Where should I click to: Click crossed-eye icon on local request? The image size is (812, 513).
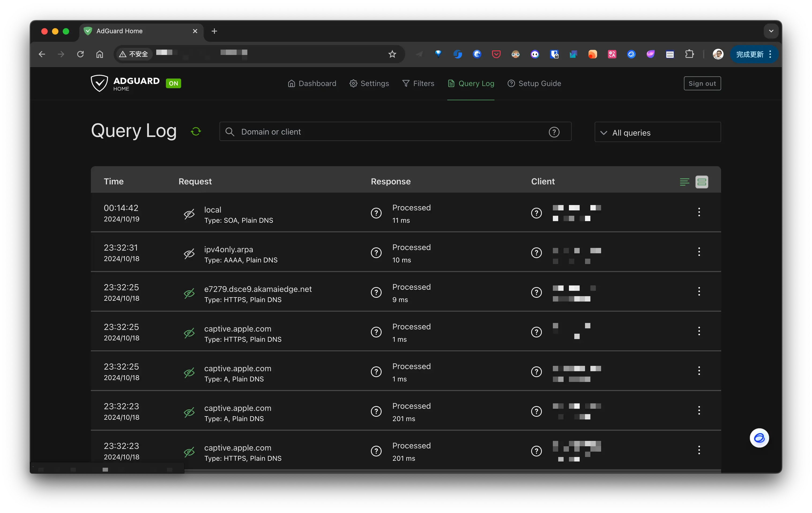click(189, 214)
